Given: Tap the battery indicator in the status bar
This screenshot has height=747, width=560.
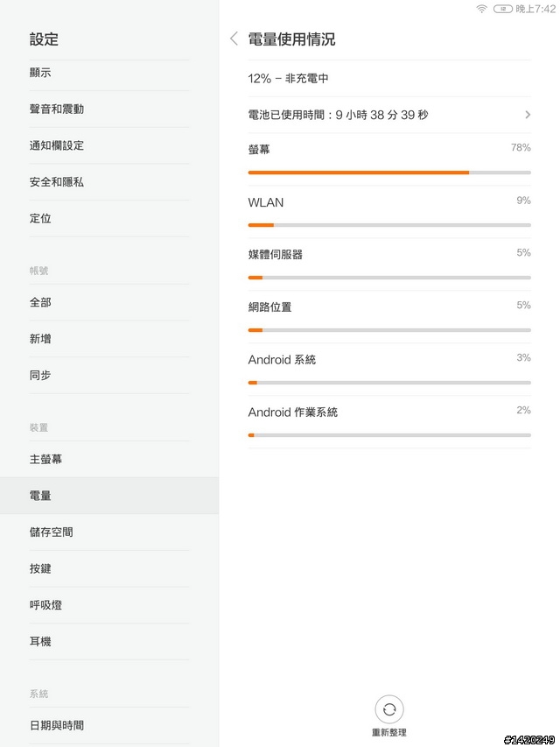Looking at the screenshot, I should click(x=502, y=9).
